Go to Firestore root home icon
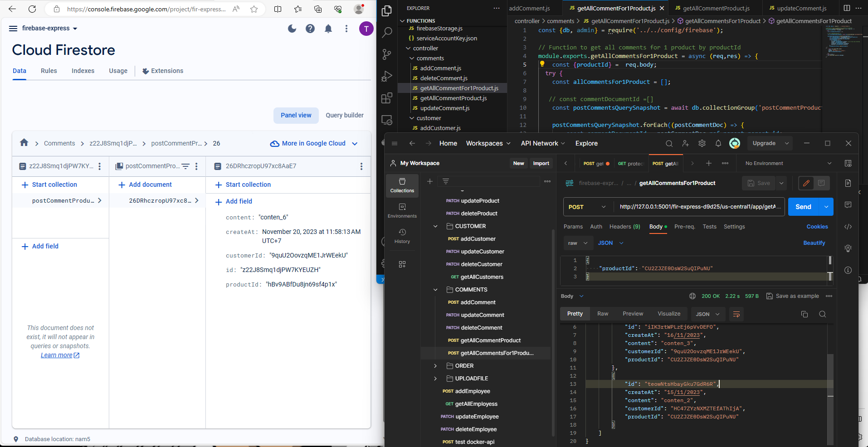Image resolution: width=868 pixels, height=447 pixels. coord(24,143)
